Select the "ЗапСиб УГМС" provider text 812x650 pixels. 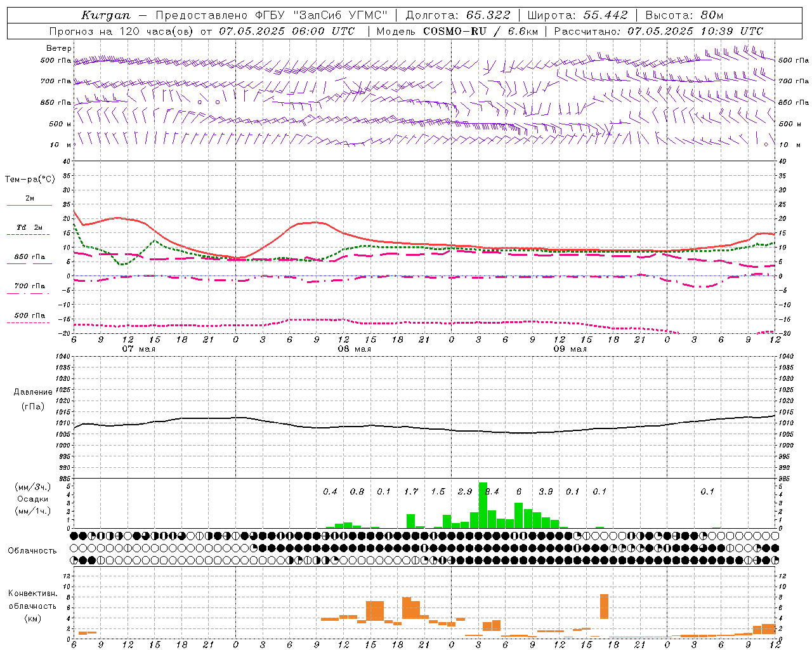coord(339,15)
